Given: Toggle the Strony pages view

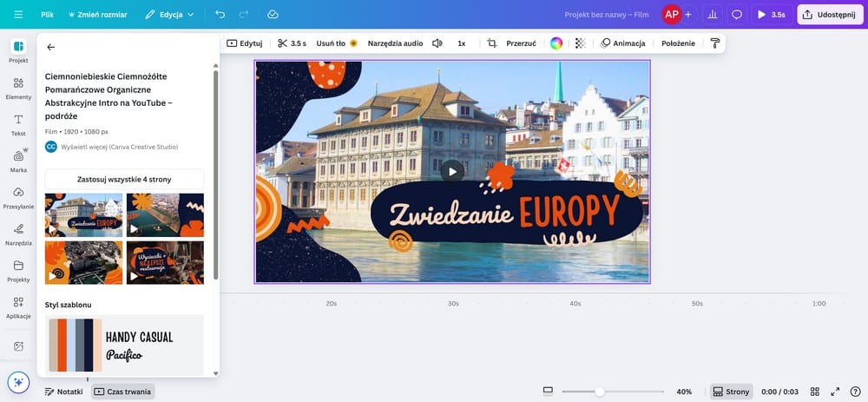Looking at the screenshot, I should [x=731, y=392].
